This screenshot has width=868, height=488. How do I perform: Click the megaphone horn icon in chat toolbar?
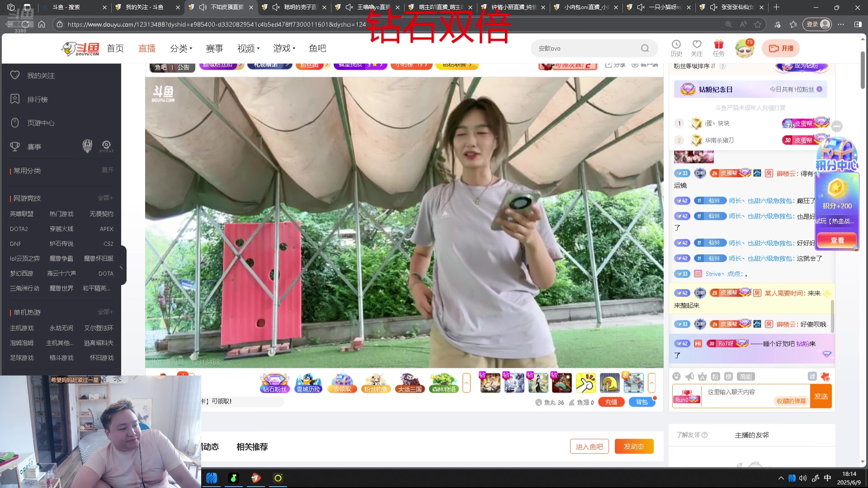click(689, 376)
